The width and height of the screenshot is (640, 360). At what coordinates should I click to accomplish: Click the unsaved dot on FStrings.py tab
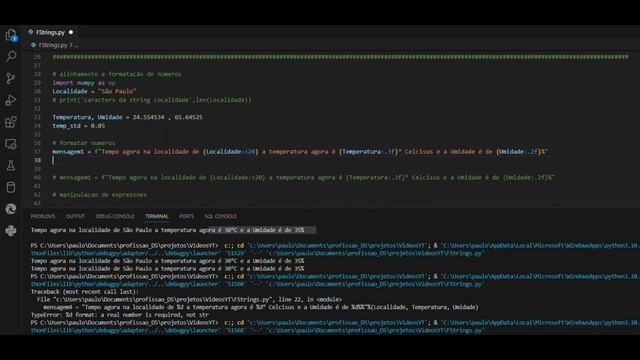71,32
